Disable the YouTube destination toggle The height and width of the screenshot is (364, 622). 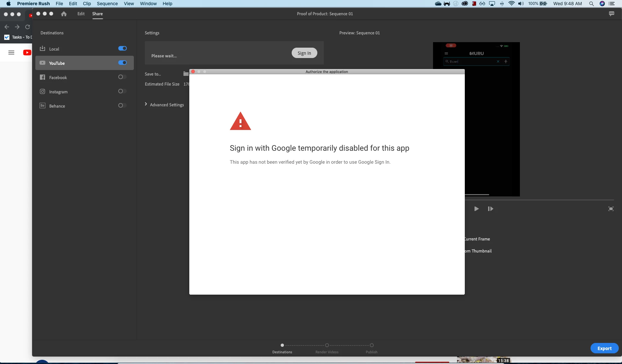click(123, 63)
